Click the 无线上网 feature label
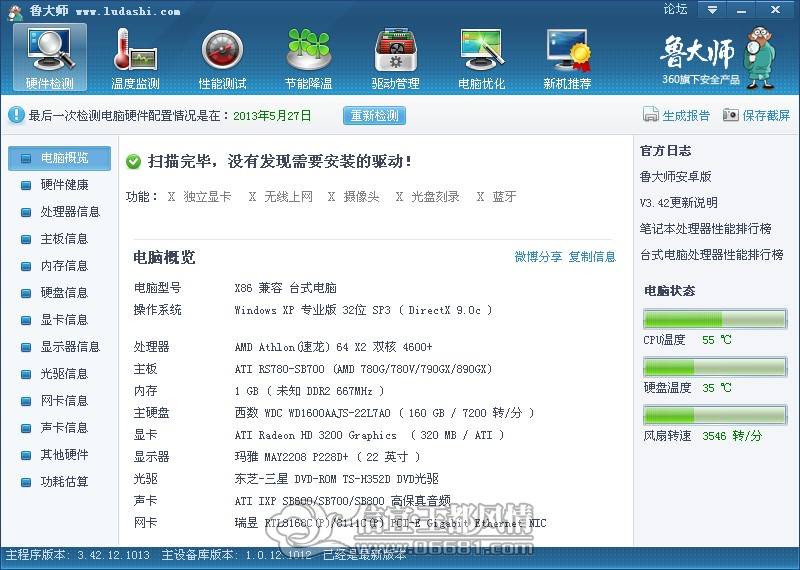 (x=288, y=197)
